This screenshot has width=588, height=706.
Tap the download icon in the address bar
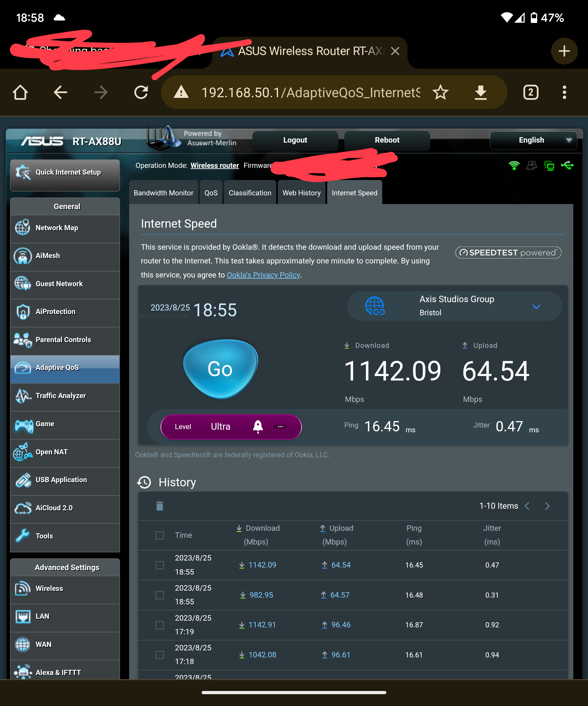(x=481, y=92)
